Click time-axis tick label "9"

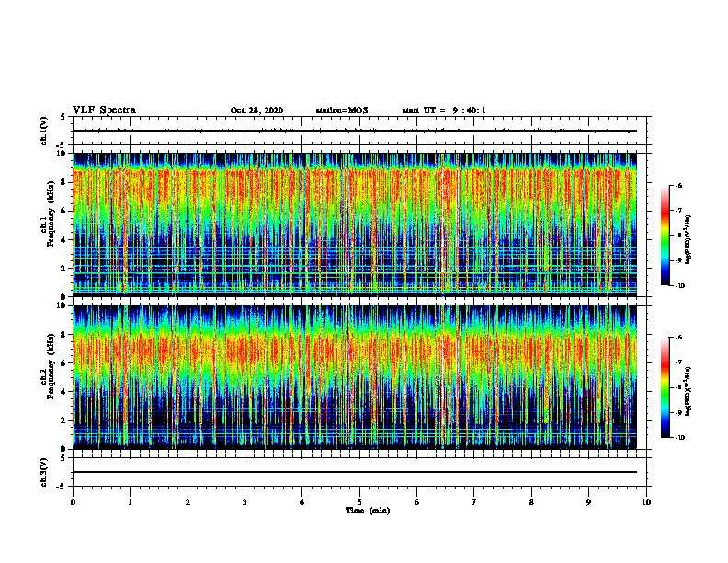click(588, 502)
